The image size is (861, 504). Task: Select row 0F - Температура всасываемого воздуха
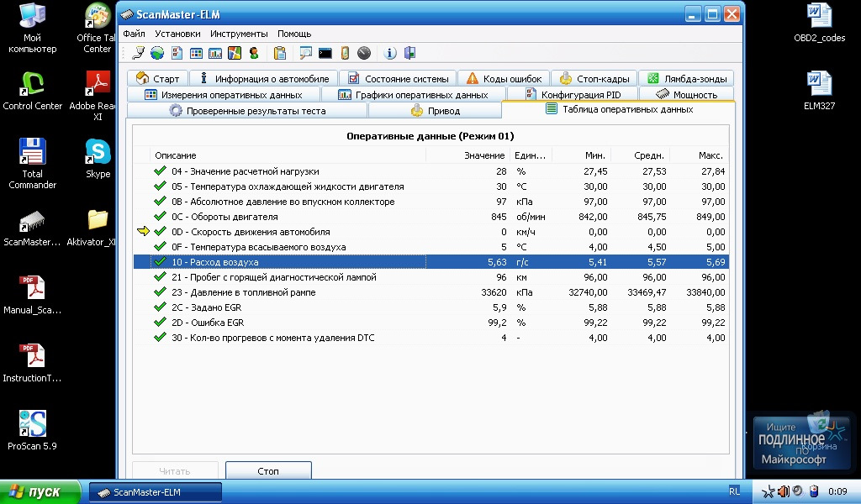(x=431, y=247)
